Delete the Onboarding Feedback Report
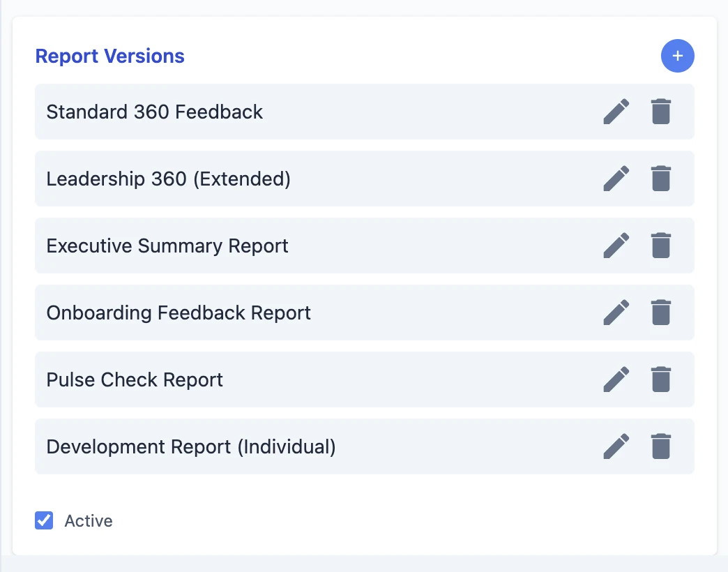Viewport: 728px width, 572px height. (x=660, y=313)
